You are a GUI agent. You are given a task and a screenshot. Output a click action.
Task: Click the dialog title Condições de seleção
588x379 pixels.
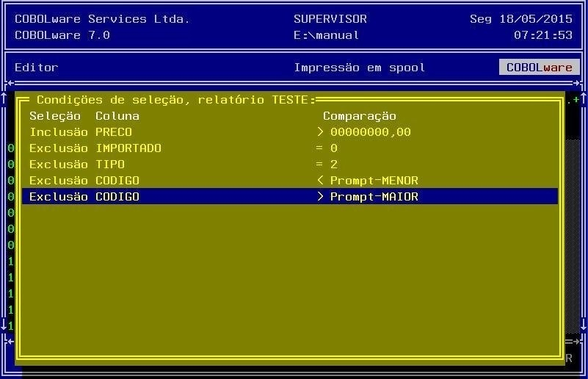(x=176, y=100)
